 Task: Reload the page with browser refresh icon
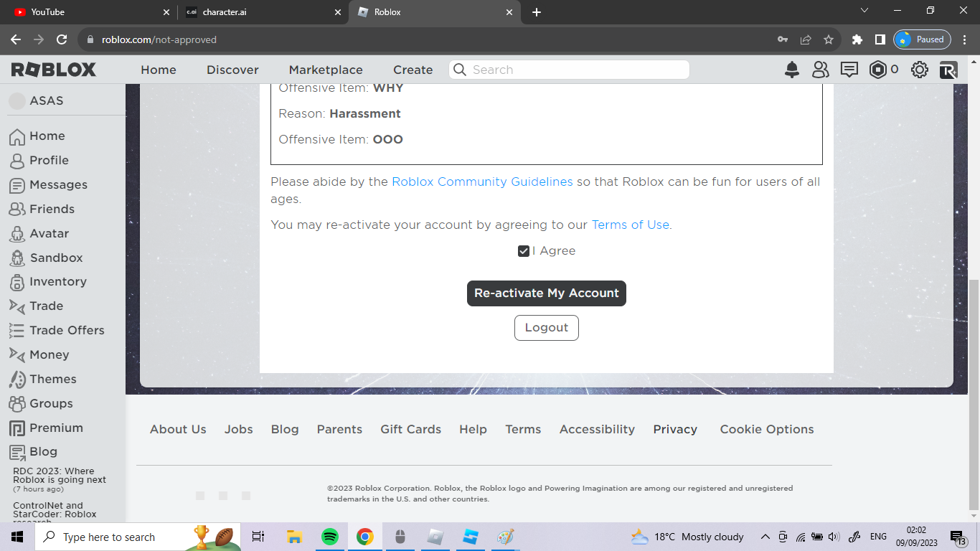point(62,39)
